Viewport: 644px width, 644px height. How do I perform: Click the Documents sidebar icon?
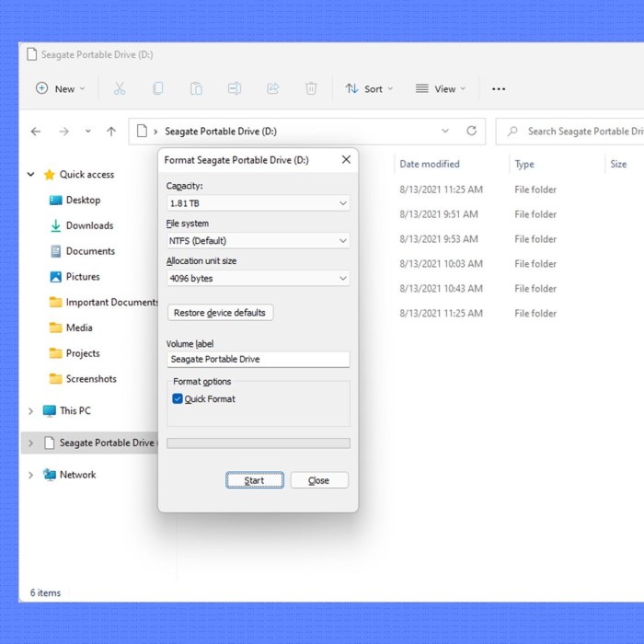pos(55,251)
